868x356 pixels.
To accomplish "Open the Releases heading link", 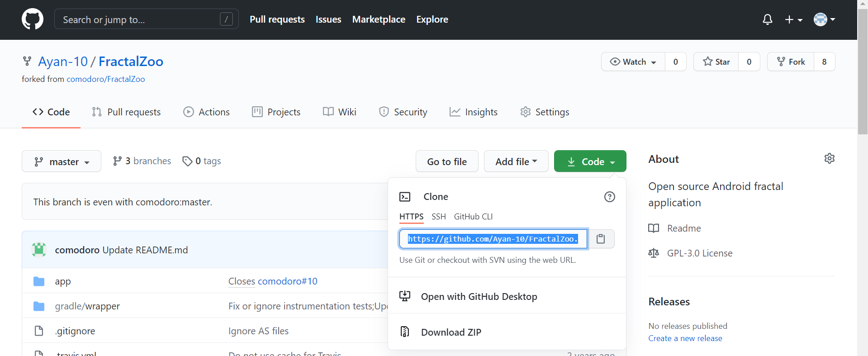I will point(669,302).
